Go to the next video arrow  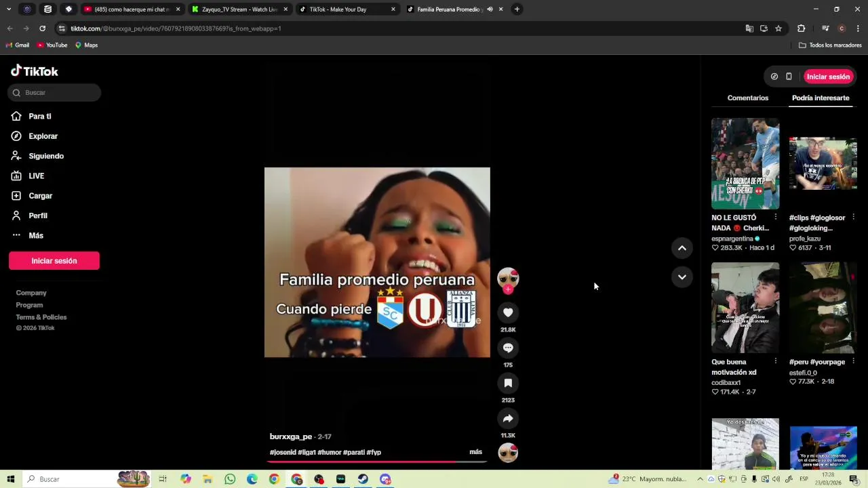point(682,277)
